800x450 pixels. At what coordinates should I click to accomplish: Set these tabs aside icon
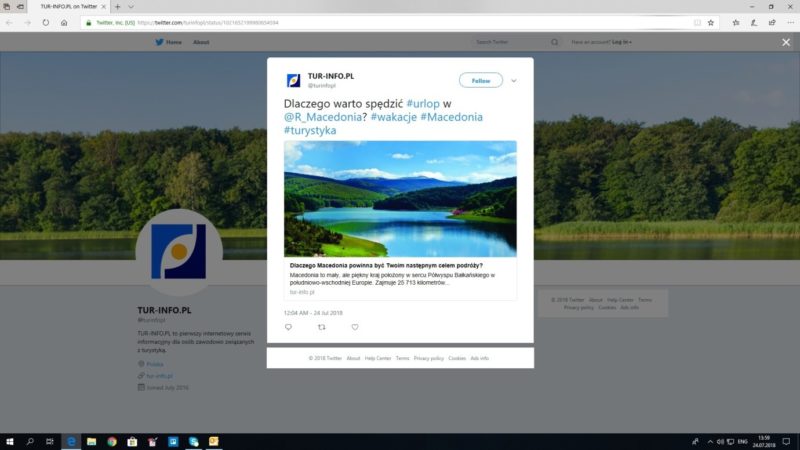point(20,7)
